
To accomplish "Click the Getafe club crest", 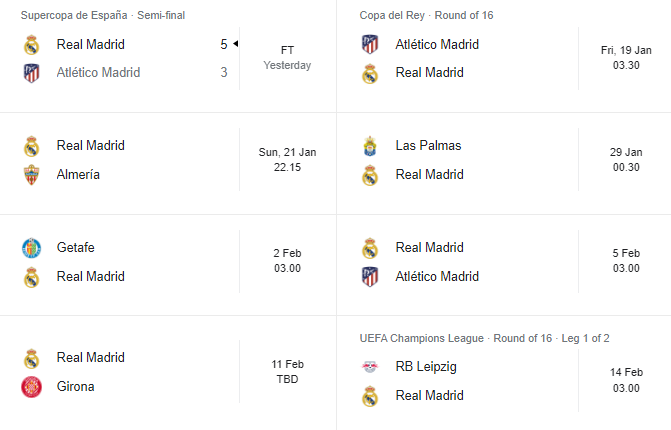I will 31,248.
